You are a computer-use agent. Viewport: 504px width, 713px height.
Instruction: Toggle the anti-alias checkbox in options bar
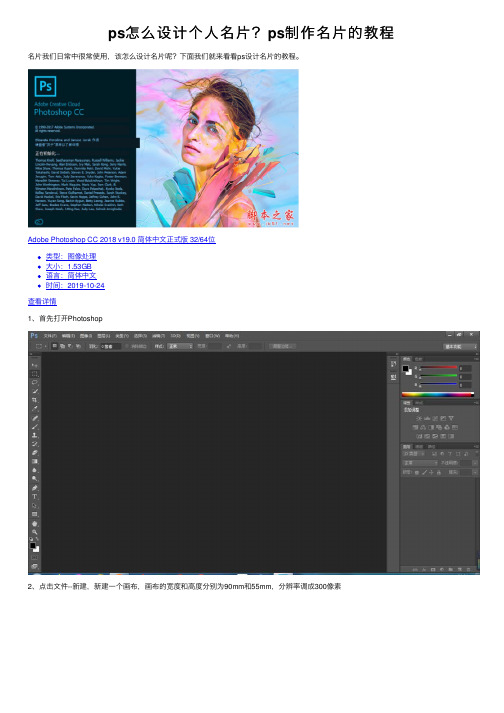127,346
